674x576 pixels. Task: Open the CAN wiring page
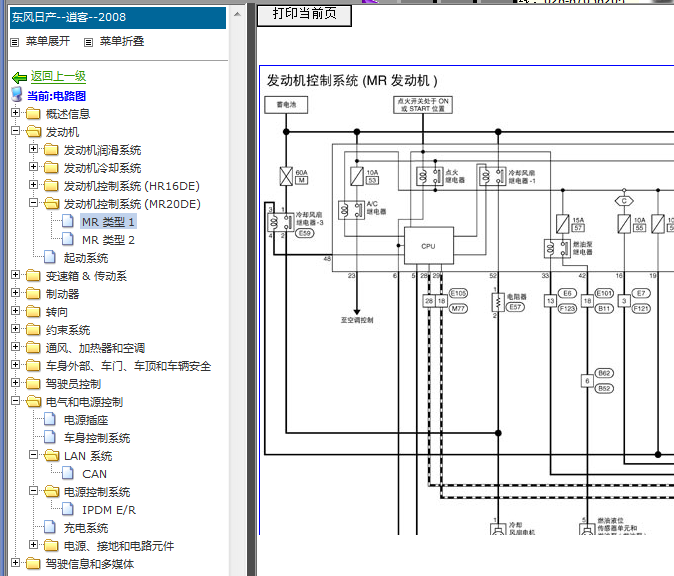tap(95, 474)
